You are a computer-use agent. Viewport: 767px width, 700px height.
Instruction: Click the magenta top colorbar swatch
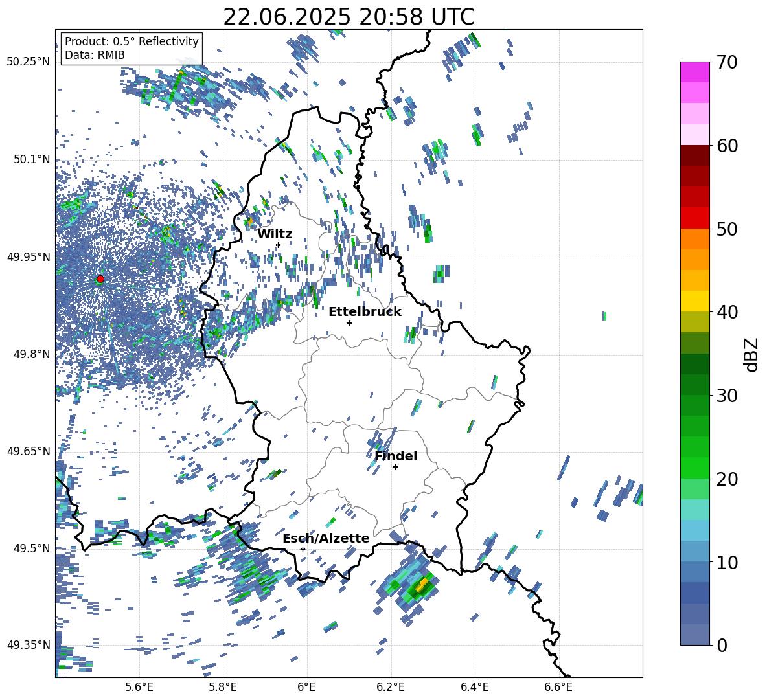click(695, 72)
